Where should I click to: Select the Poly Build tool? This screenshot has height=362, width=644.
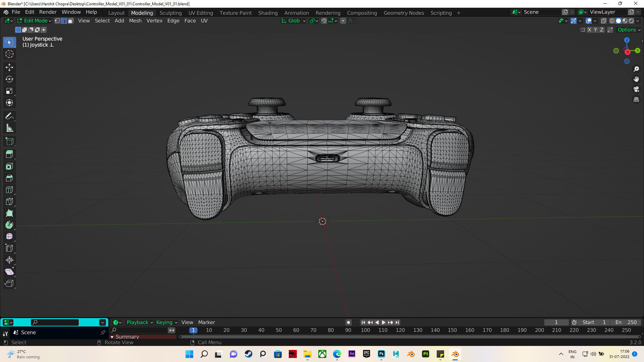[x=9, y=213]
